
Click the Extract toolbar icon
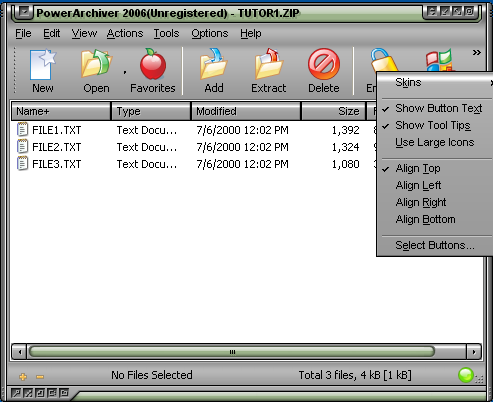pyautogui.click(x=269, y=64)
